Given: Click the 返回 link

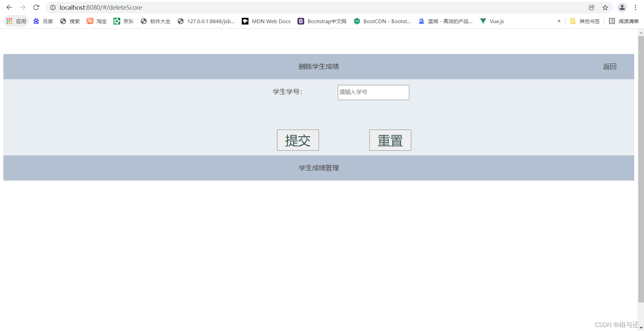Looking at the screenshot, I should tap(609, 66).
